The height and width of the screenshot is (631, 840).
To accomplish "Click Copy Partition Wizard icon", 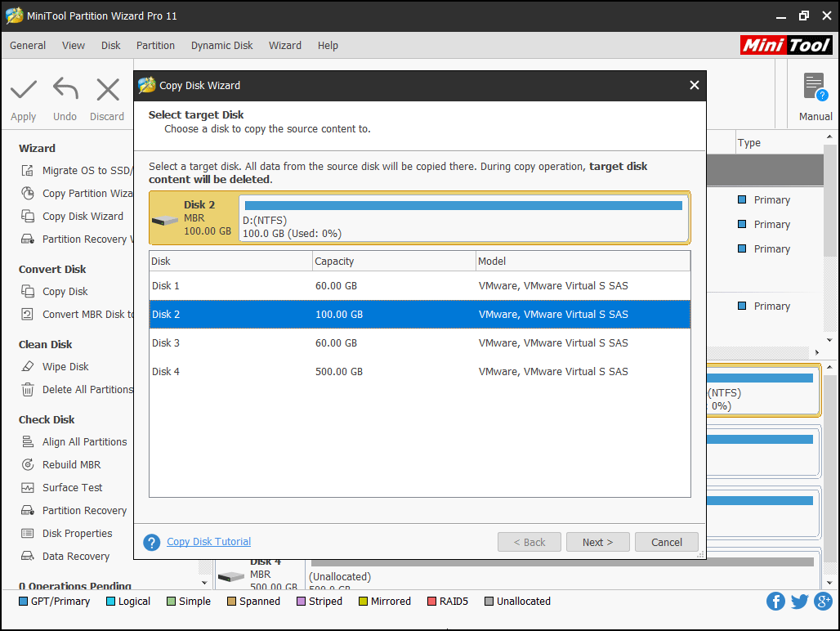I will coord(27,194).
